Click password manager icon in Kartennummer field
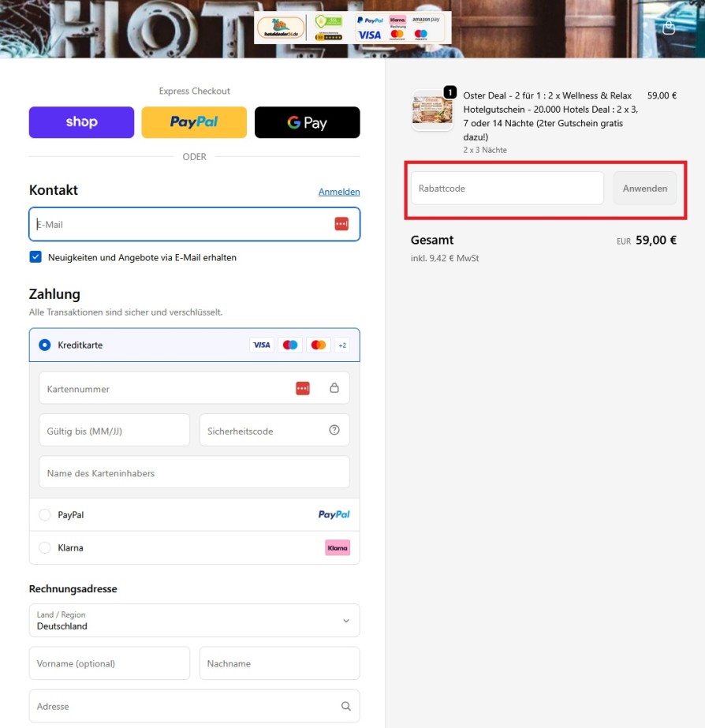 pyautogui.click(x=303, y=388)
